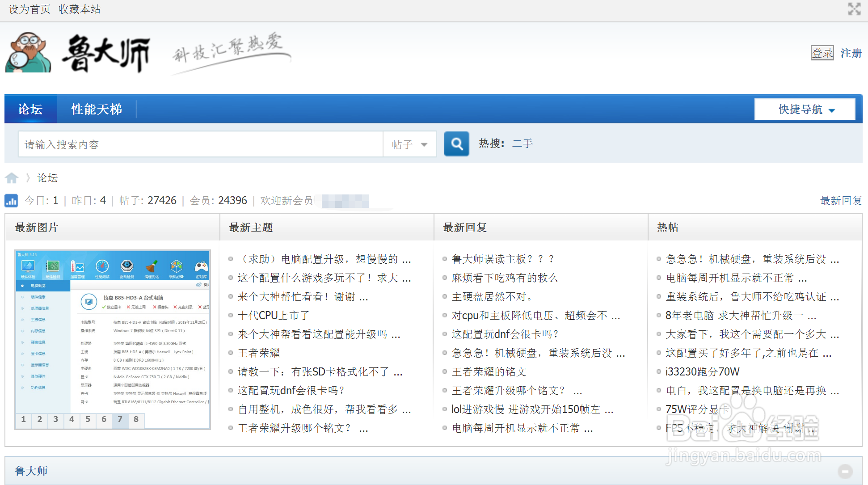The height and width of the screenshot is (485, 868).
Task: Select slide number 6 under the picture
Action: 104,420
